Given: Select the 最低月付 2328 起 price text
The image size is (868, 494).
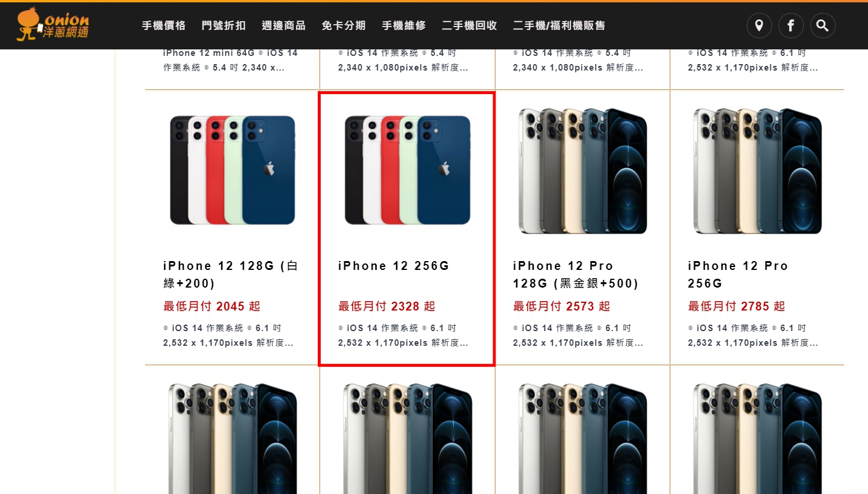Looking at the screenshot, I should point(387,306).
